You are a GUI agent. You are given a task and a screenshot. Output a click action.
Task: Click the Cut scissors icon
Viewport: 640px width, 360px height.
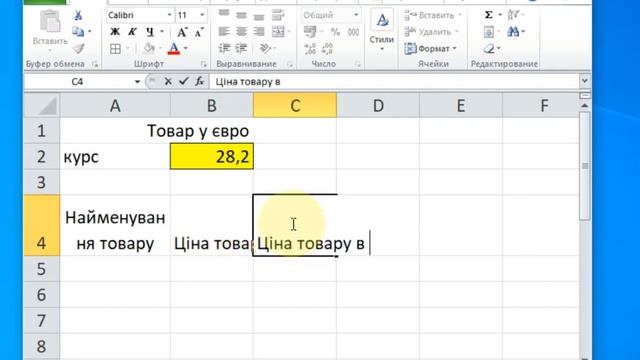(78, 16)
